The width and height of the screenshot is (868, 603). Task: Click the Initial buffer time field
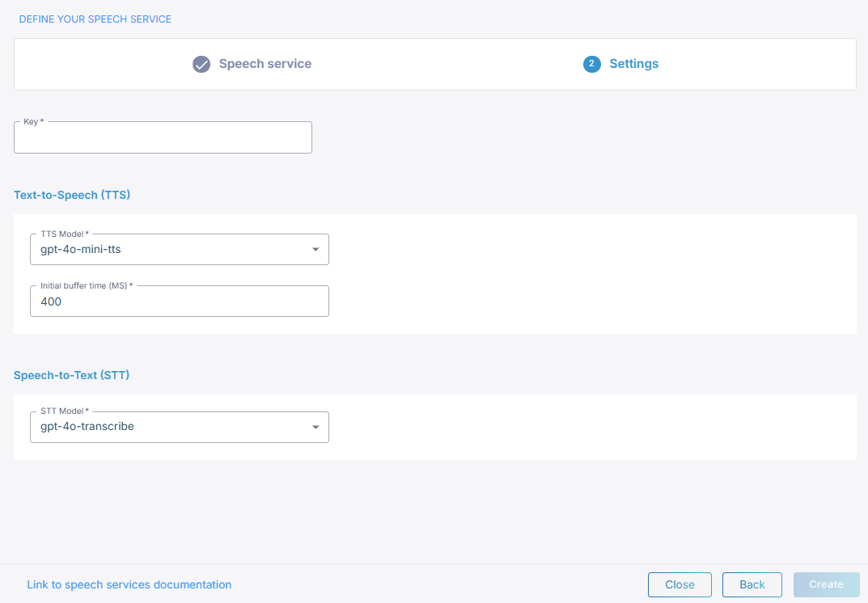click(x=179, y=302)
